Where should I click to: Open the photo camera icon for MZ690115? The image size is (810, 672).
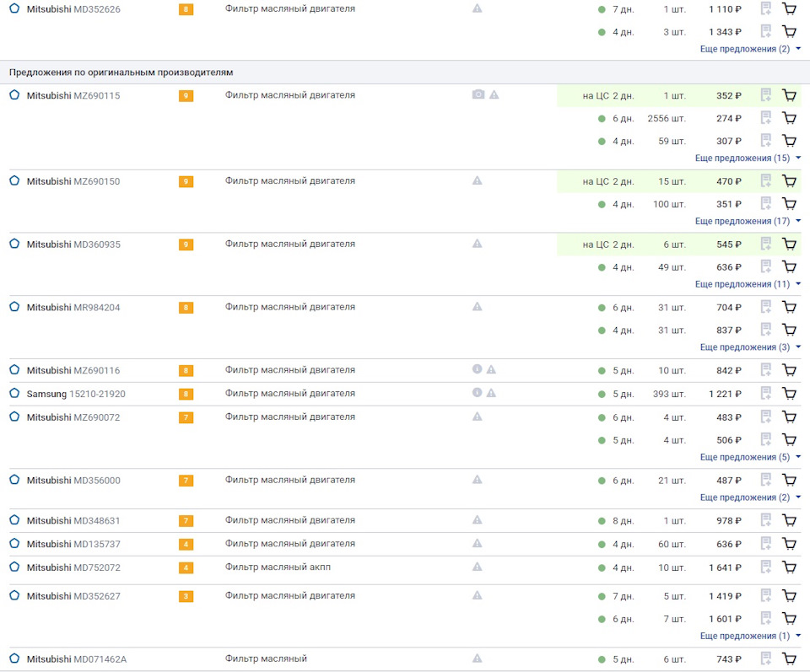478,94
